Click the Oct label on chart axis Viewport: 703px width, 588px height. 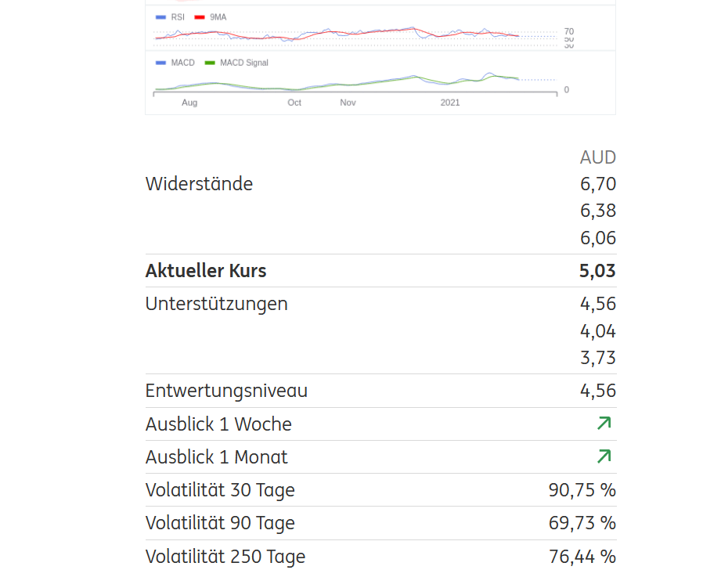coord(294,103)
